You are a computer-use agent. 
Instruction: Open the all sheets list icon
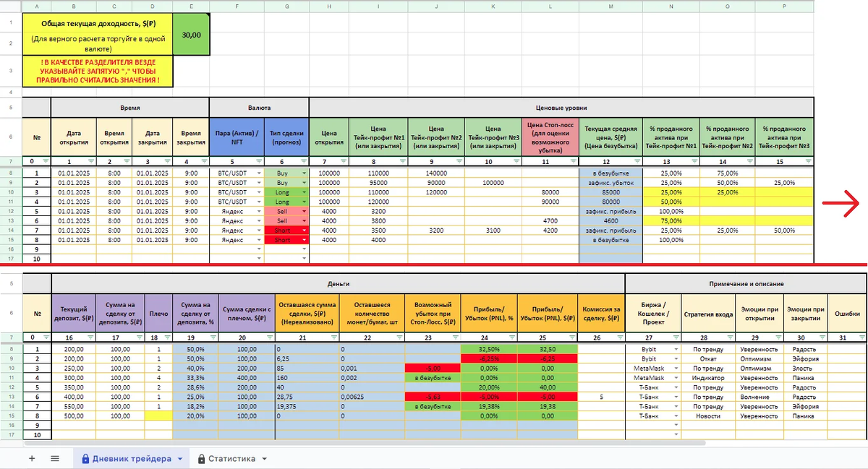click(x=55, y=458)
